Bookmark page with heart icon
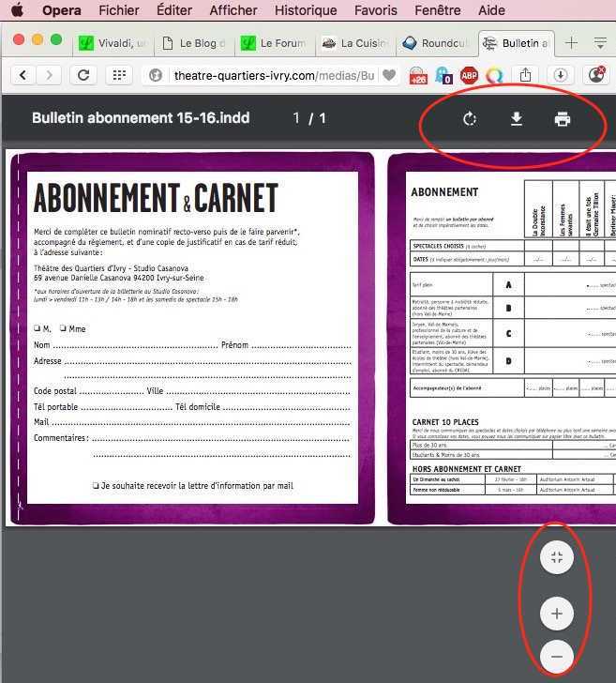 point(388,75)
